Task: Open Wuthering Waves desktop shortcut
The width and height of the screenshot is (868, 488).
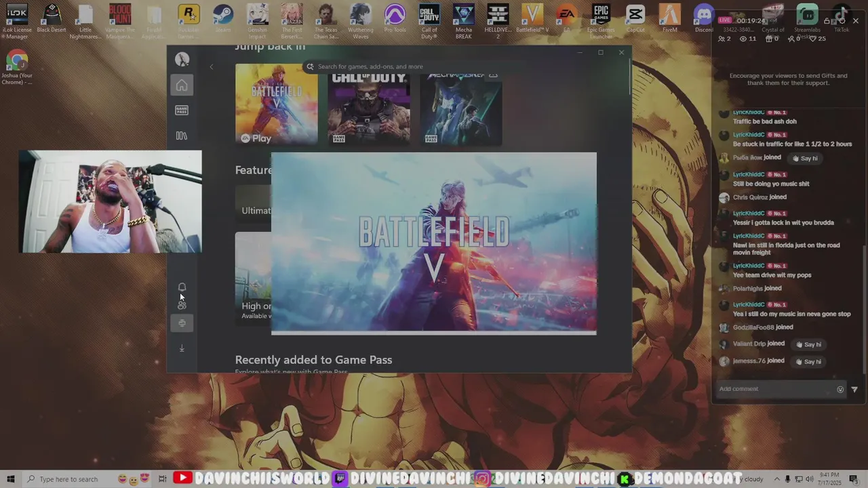Action: [x=361, y=21]
